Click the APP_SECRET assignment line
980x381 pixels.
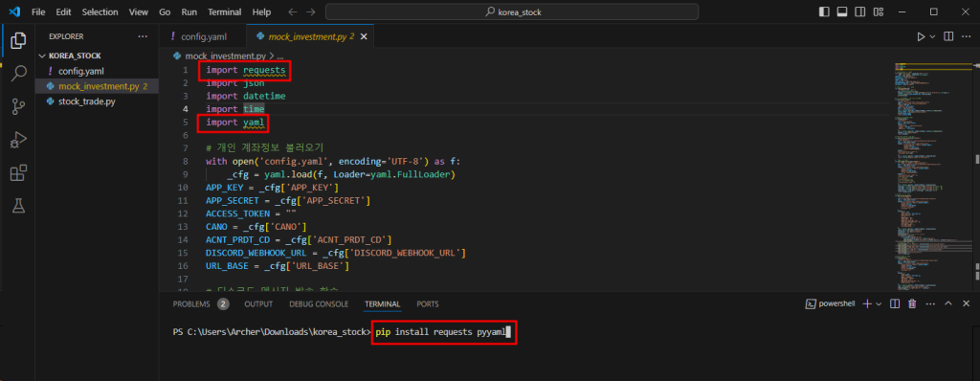point(288,201)
